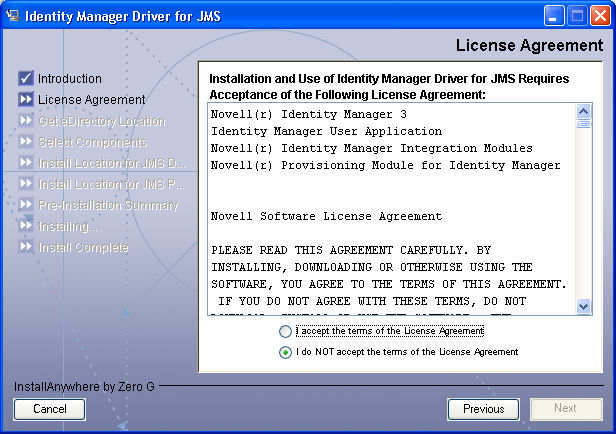This screenshot has height=434, width=616.
Task: Click the license scrollbar thumb
Action: (583, 124)
